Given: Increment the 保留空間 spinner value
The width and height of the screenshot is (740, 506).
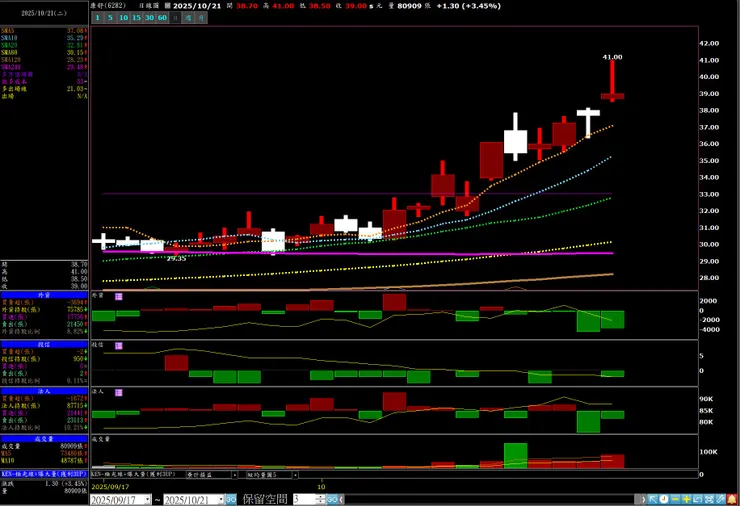Looking at the screenshot, I should click(x=320, y=497).
